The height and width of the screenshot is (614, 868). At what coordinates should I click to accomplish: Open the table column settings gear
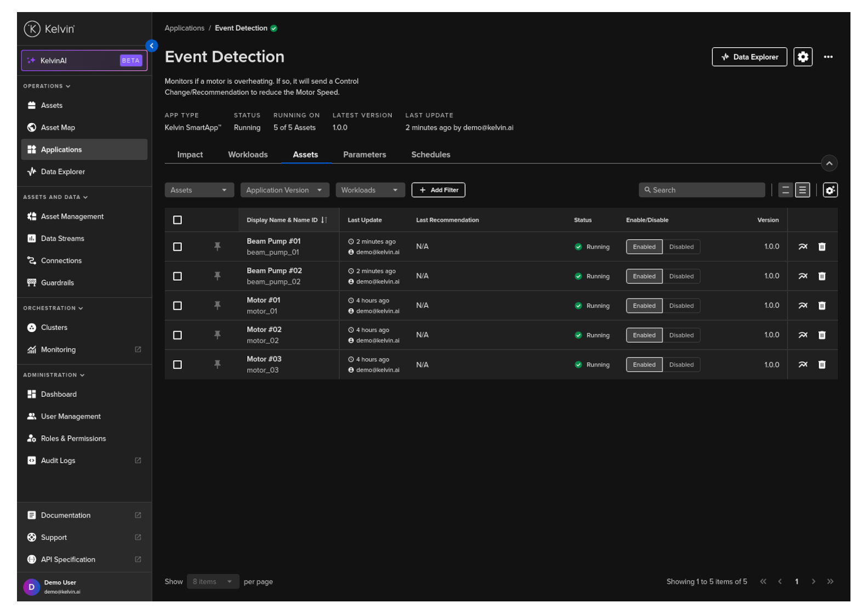pyautogui.click(x=830, y=190)
